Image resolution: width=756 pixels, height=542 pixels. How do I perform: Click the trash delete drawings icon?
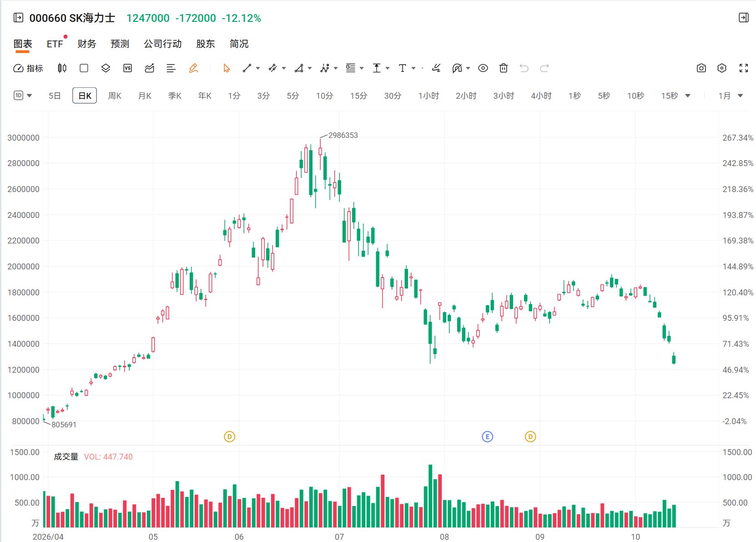[504, 68]
